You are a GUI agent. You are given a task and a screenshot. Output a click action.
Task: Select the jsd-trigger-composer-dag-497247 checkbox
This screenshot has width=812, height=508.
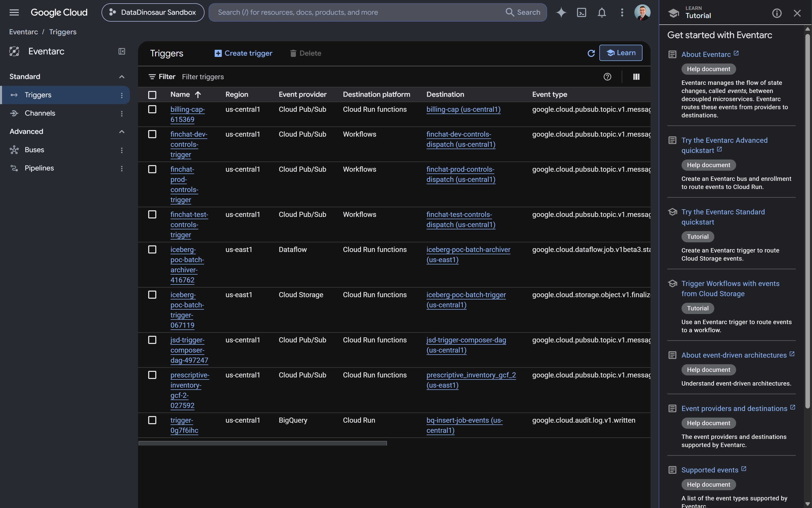[x=152, y=340]
